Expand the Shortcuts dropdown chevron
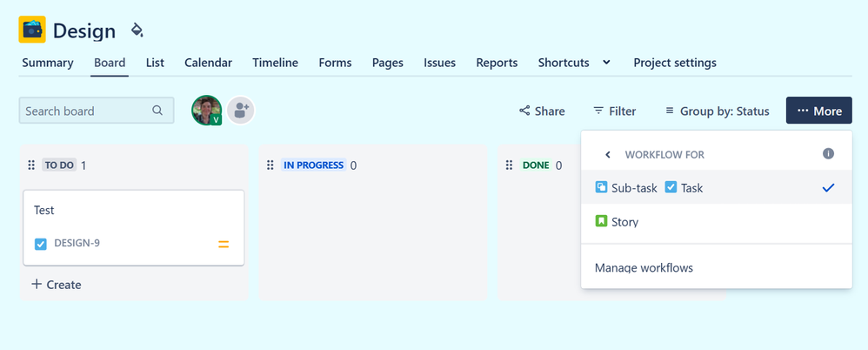868x350 pixels. (x=607, y=62)
